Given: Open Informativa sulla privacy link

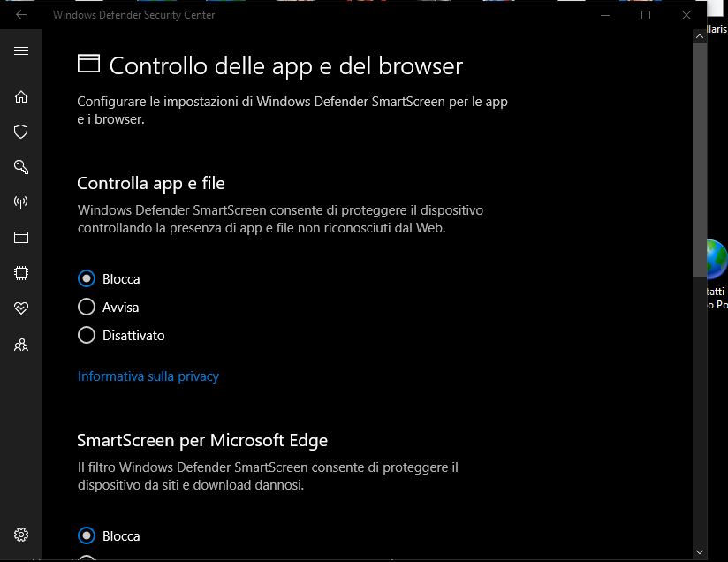Looking at the screenshot, I should click(x=148, y=376).
